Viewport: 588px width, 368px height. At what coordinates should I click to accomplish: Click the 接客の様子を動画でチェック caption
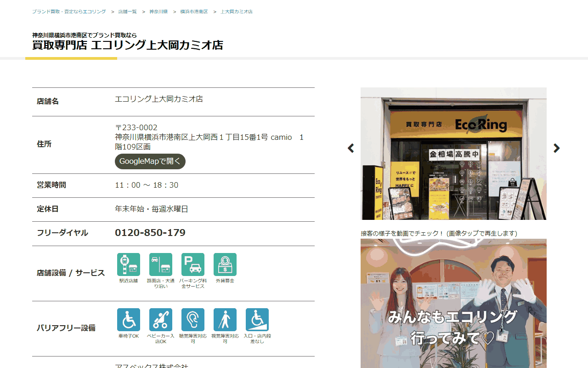tap(439, 233)
